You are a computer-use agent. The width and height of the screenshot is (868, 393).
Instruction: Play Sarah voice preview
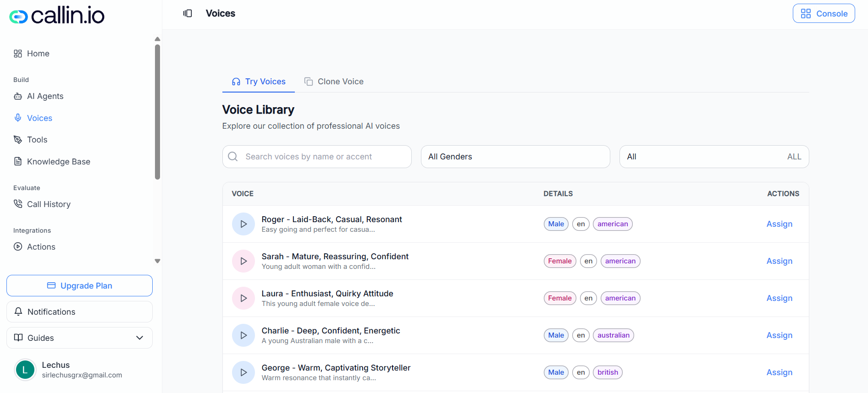243,261
